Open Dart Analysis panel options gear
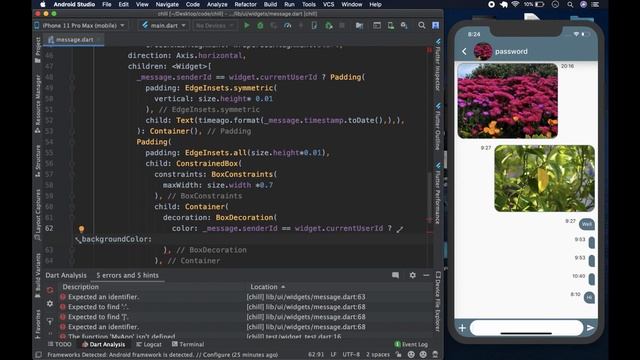Viewport: 640px width, 360px height. point(413,275)
